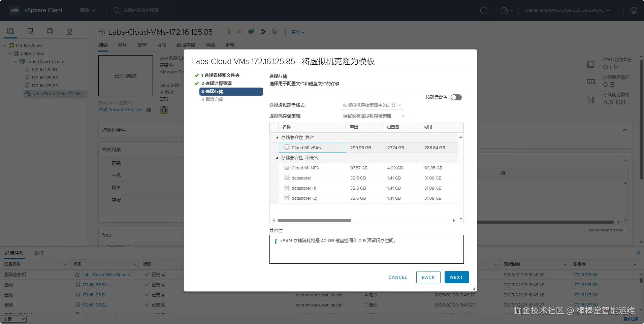Click the Cloud-M1-NFS datastore icon
Viewport: 644px width, 324px height.
tap(287, 167)
